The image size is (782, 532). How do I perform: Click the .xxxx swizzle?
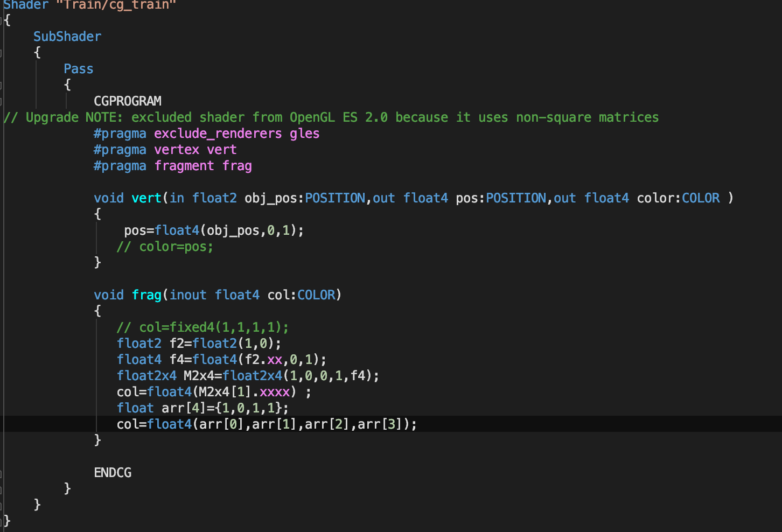(275, 392)
